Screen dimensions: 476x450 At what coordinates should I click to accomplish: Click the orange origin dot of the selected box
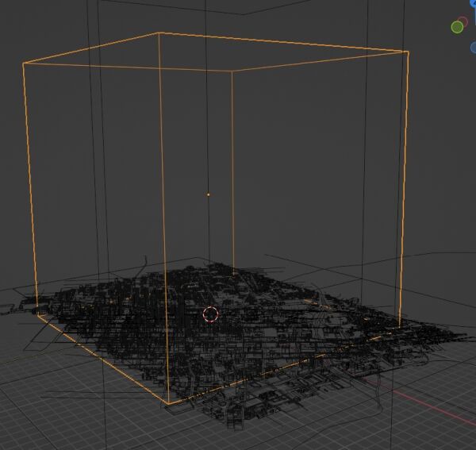coord(209,194)
